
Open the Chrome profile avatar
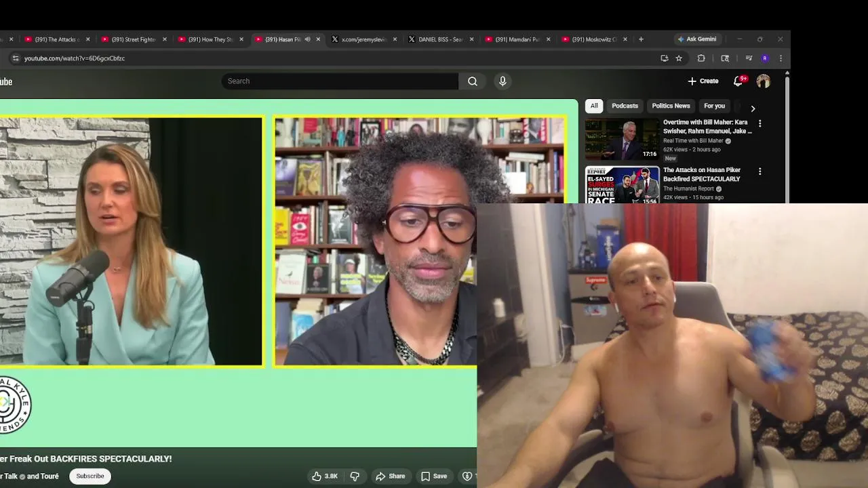coord(765,58)
